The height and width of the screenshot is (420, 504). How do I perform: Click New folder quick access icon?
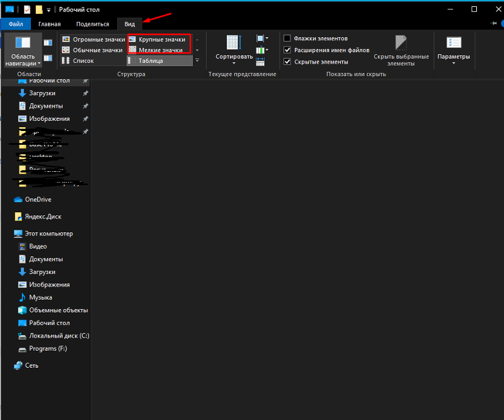click(39, 9)
